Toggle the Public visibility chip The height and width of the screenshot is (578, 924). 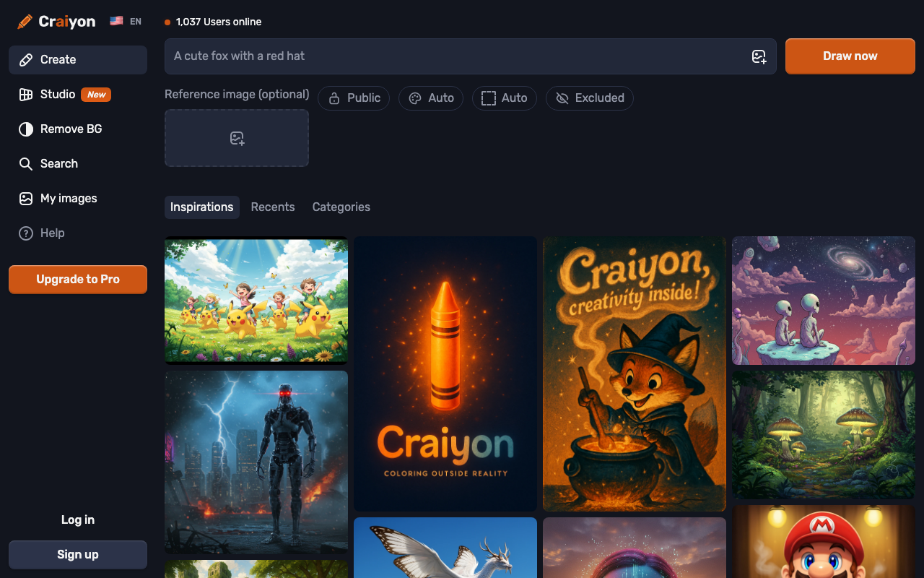coord(354,98)
